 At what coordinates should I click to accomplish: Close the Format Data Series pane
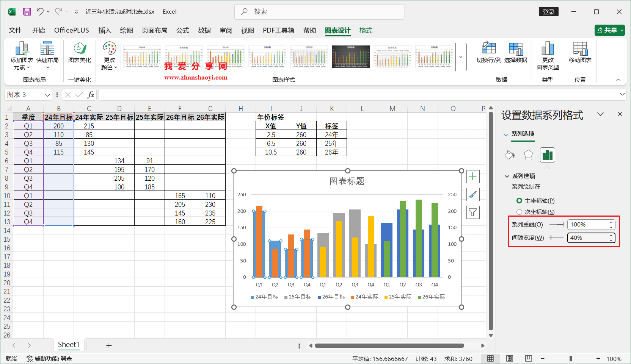(620, 114)
